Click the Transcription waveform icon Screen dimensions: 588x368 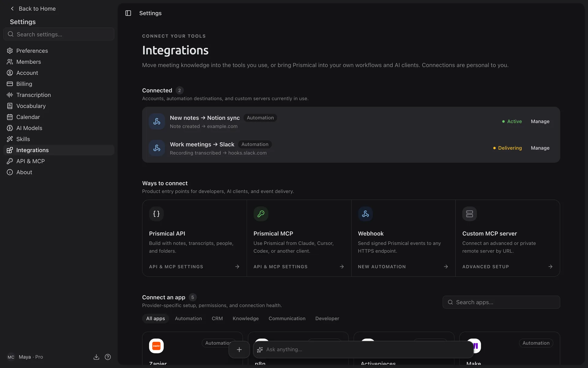[10, 95]
